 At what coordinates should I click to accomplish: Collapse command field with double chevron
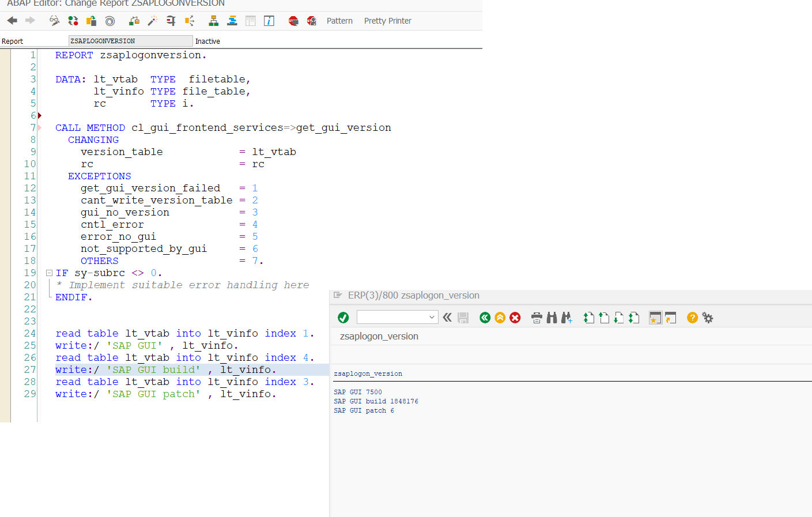click(x=447, y=318)
